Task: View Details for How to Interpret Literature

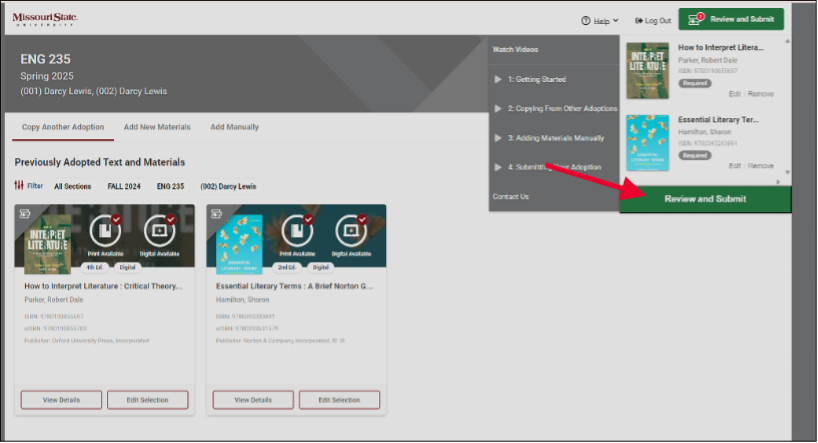Action: pyautogui.click(x=62, y=400)
